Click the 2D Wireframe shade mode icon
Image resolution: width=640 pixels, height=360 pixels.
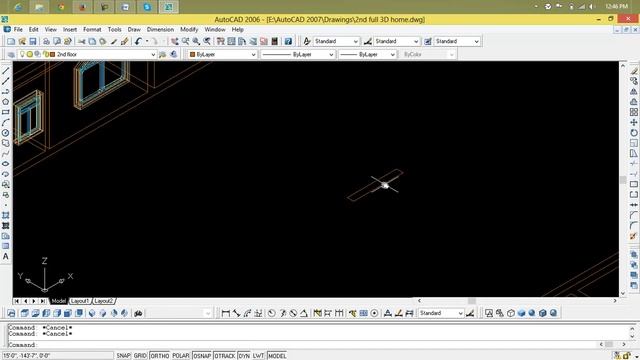click(489, 313)
